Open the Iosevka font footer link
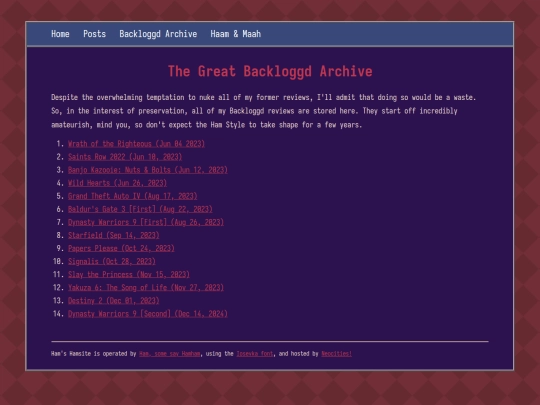Screen dimensions: 540x405 click(255, 354)
